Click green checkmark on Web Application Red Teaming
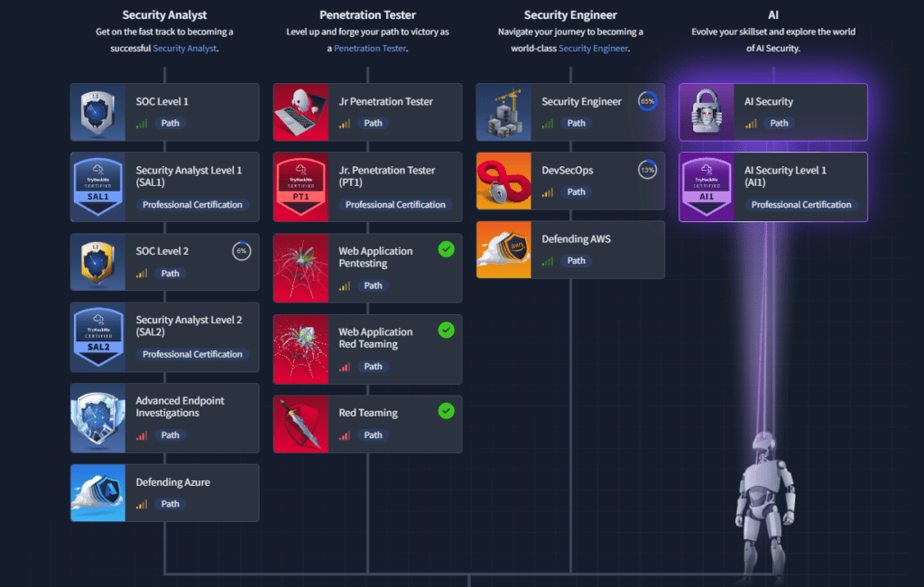 446,330
